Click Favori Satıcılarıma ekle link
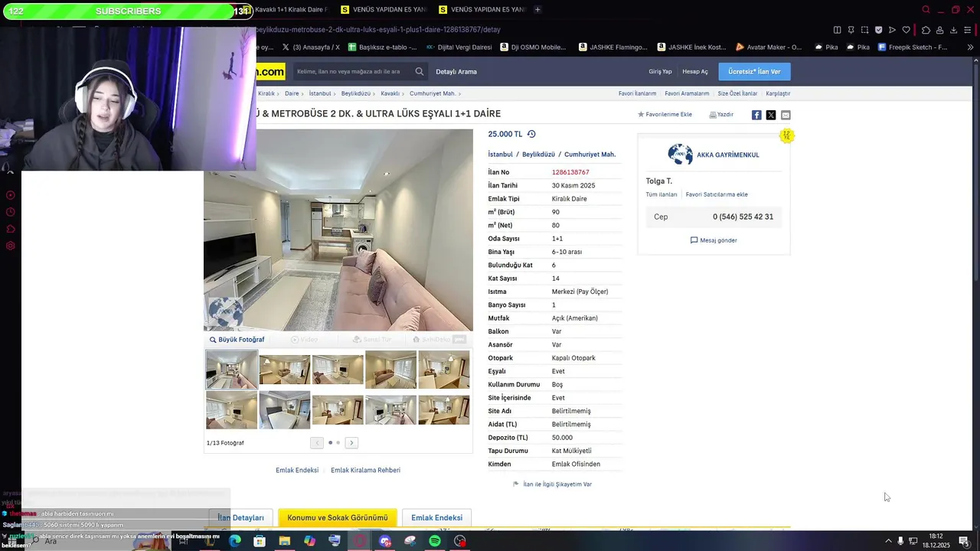Screen dimensions: 980x551 717,194
